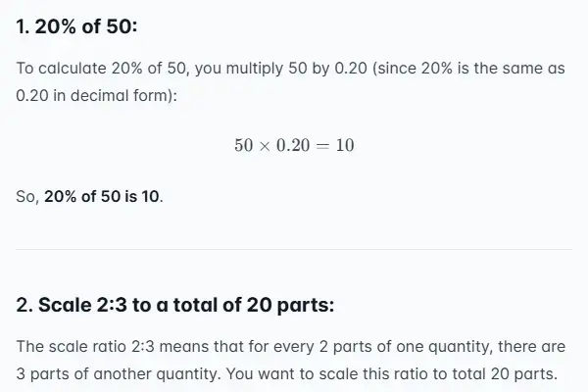
Task: Click the heading "2. Scale 2:3 to a total of 20 parts:"
Action: (x=176, y=304)
